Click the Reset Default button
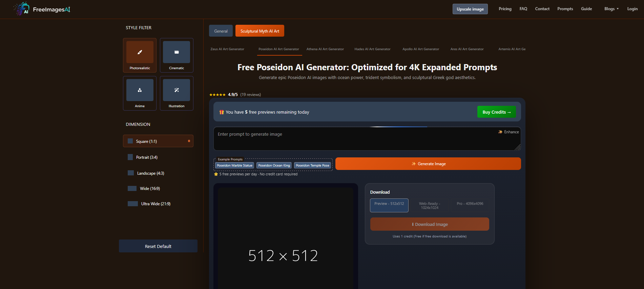This screenshot has width=644, height=289. 158,246
